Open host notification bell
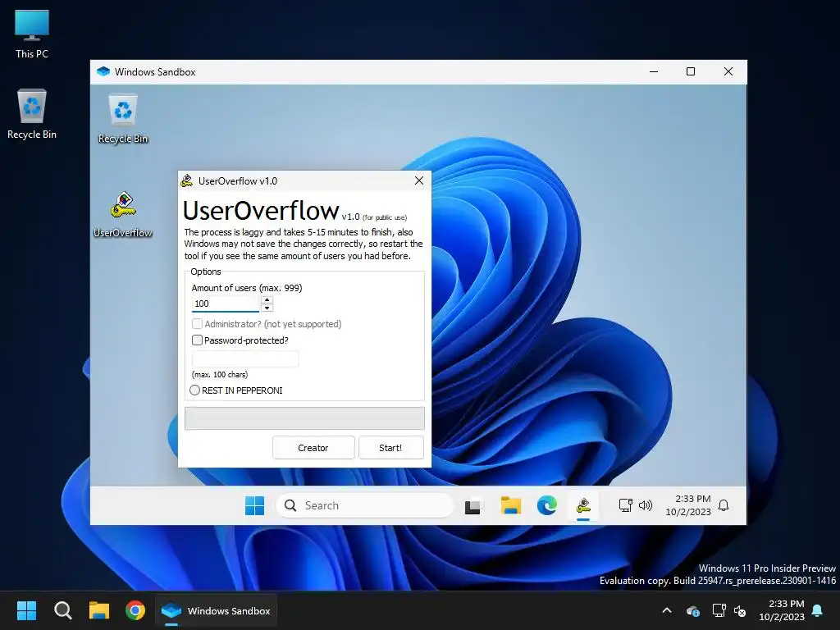The width and height of the screenshot is (840, 630). coord(818,610)
